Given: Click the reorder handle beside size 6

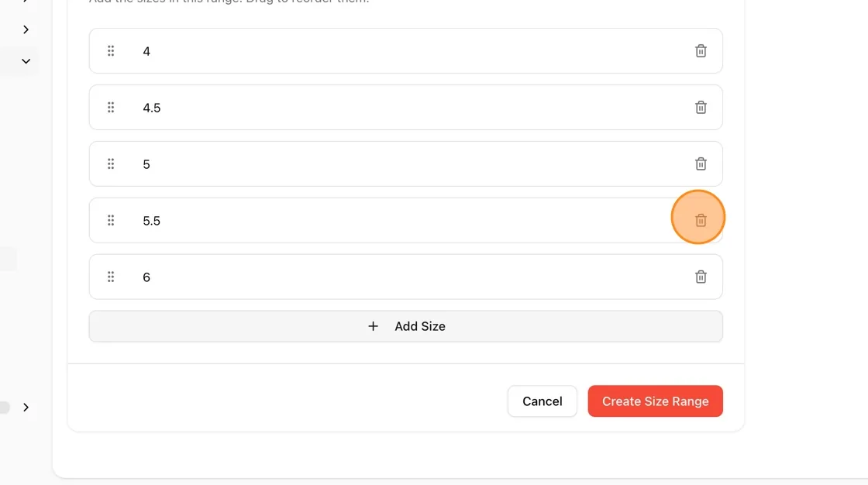Looking at the screenshot, I should [x=111, y=277].
